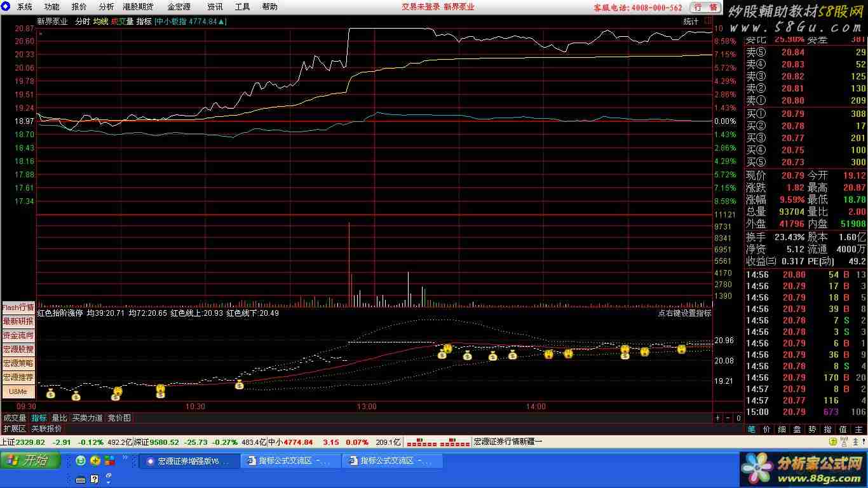Switch to 竞价图 tab
Viewport: 868px width, 488px height.
tap(119, 418)
